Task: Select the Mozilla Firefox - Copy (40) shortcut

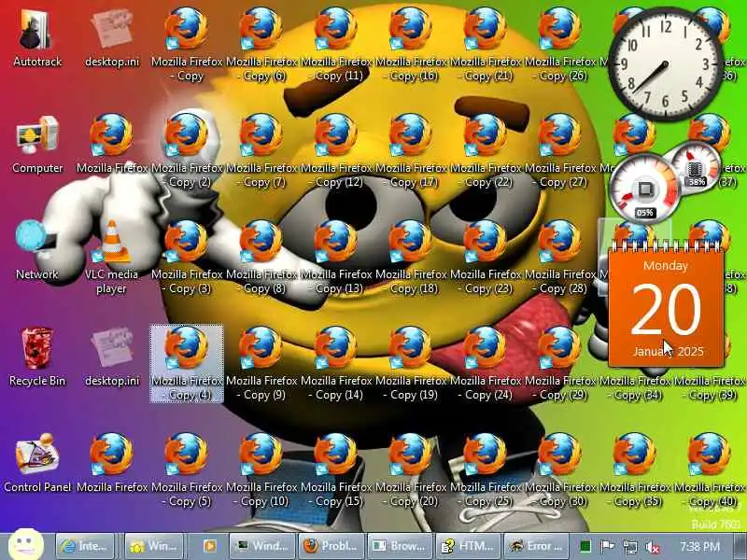Action: click(711, 470)
